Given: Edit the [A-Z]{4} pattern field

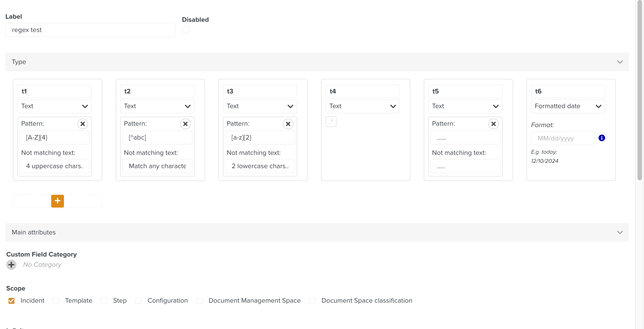Looking at the screenshot, I should [55, 138].
